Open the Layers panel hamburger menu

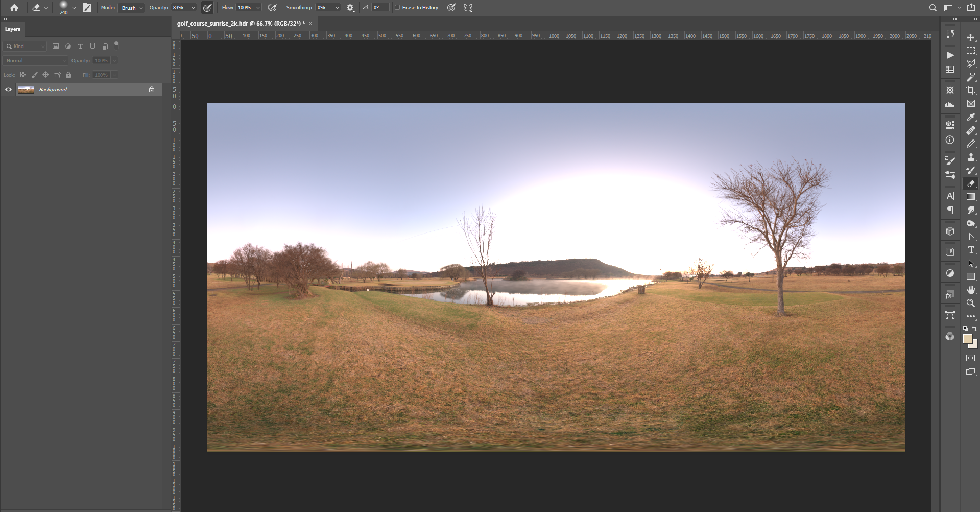point(165,30)
